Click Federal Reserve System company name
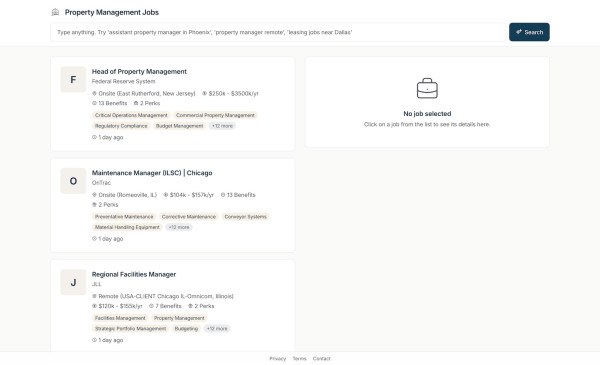The width and height of the screenshot is (600, 365). pos(124,81)
